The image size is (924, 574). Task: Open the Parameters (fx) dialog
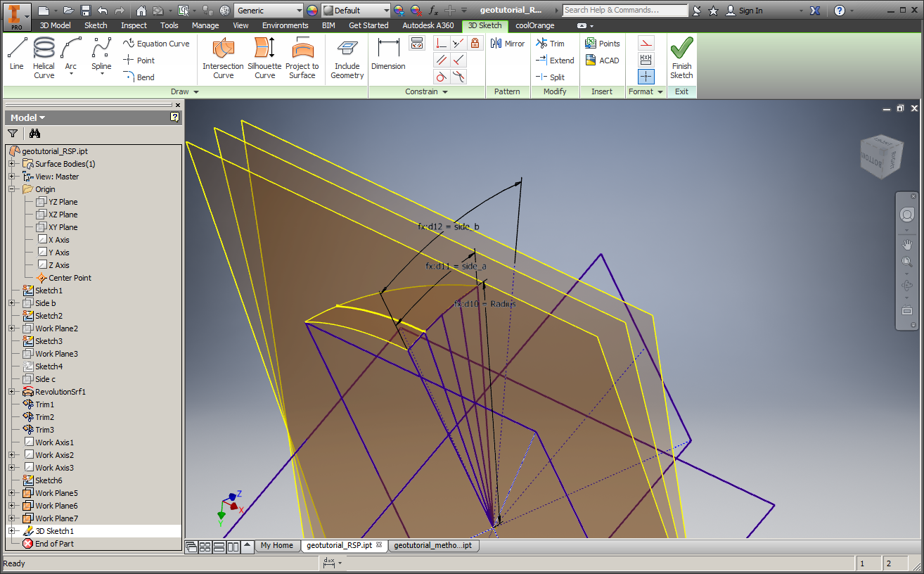pos(434,11)
